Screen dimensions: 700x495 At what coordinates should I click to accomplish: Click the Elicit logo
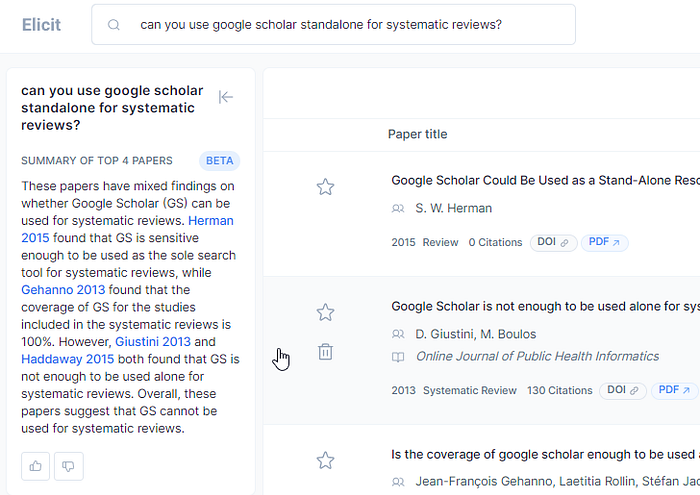pos(41,25)
